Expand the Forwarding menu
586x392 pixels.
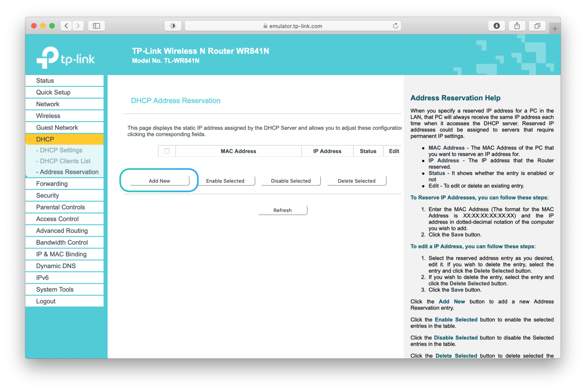tap(64, 184)
